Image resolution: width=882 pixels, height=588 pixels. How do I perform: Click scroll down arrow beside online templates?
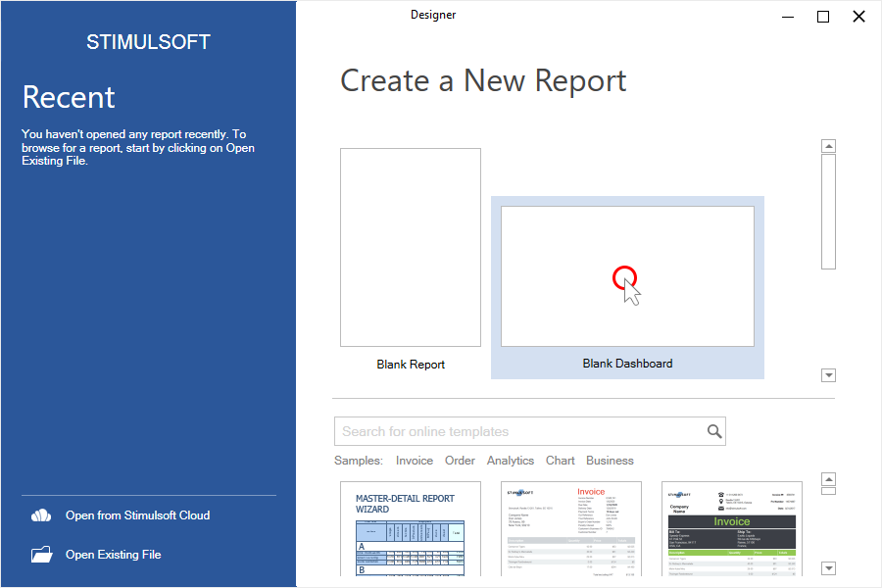(x=829, y=568)
